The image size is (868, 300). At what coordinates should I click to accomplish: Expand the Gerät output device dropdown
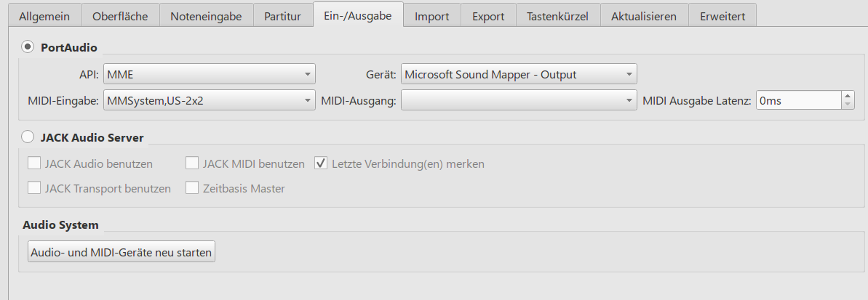pos(519,74)
